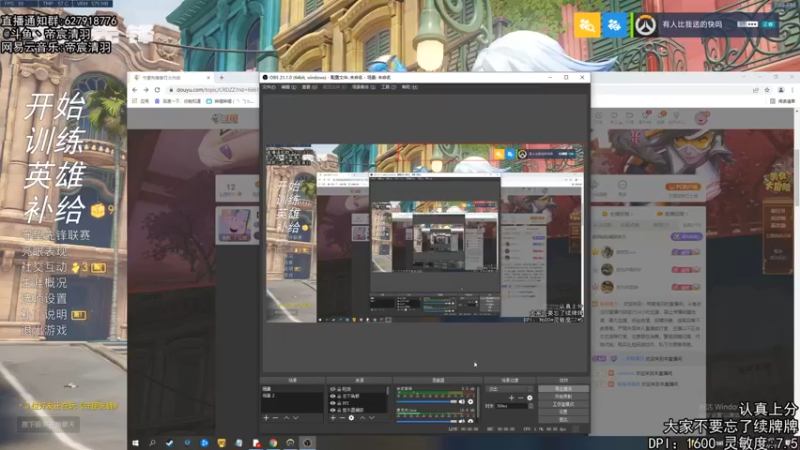Switch to Overwatch from the taskbar
The width and height of the screenshot is (800, 450).
(x=290, y=443)
